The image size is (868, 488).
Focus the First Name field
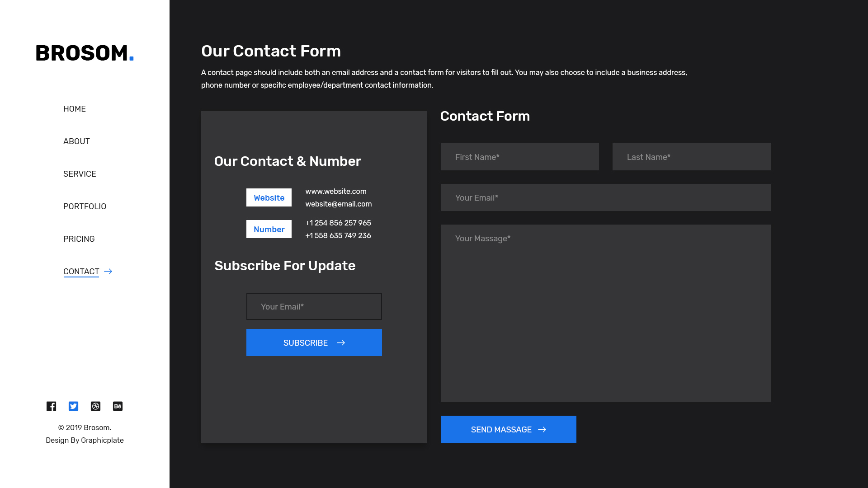pyautogui.click(x=519, y=157)
